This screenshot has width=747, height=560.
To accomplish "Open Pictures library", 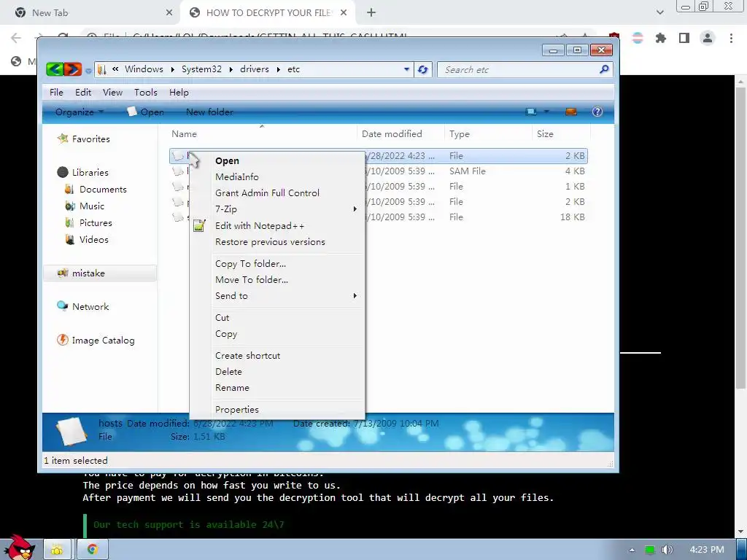I will (88, 223).
